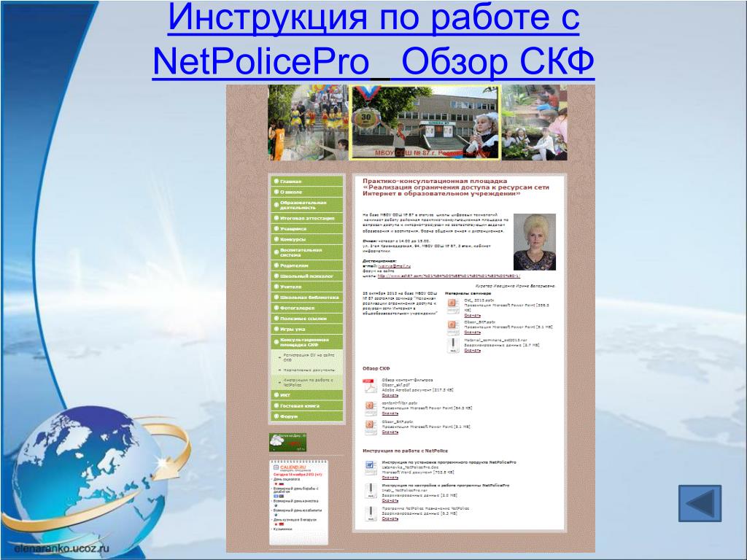Screen dimensions: 747x560
Task: Click the first PowerPoint icon under Материалы семинара
Action: point(452,306)
